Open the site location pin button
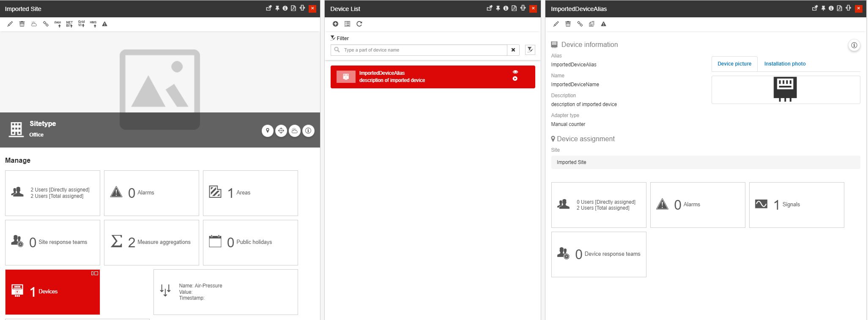The width and height of the screenshot is (868, 320). coord(268,131)
